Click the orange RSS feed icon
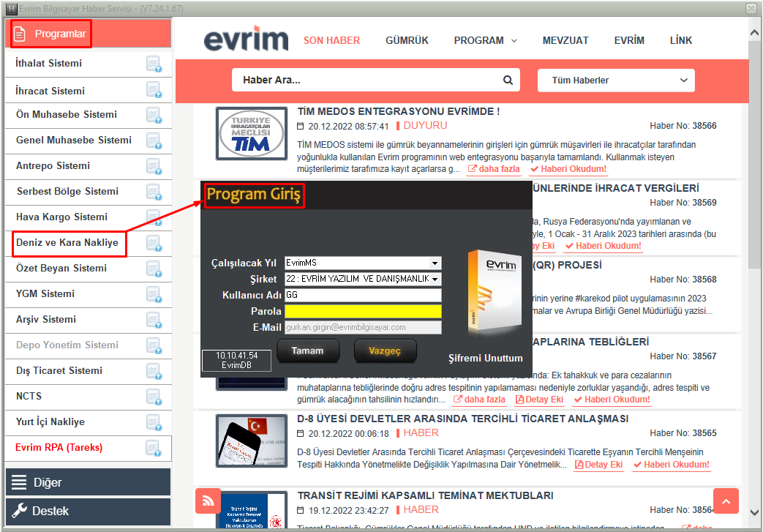 tap(208, 501)
